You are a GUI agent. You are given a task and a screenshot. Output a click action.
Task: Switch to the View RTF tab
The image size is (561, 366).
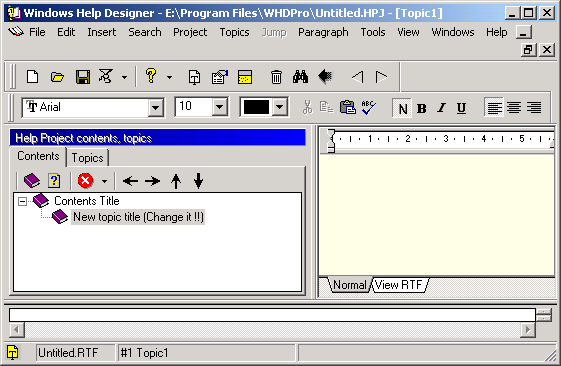coord(399,285)
